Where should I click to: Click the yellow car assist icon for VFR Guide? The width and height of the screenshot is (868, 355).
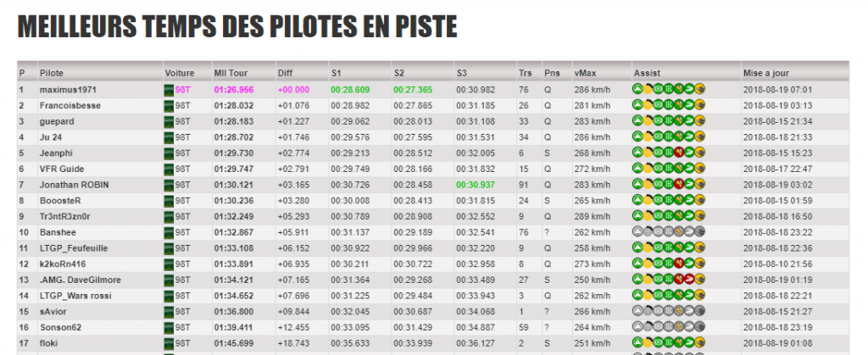click(x=699, y=169)
